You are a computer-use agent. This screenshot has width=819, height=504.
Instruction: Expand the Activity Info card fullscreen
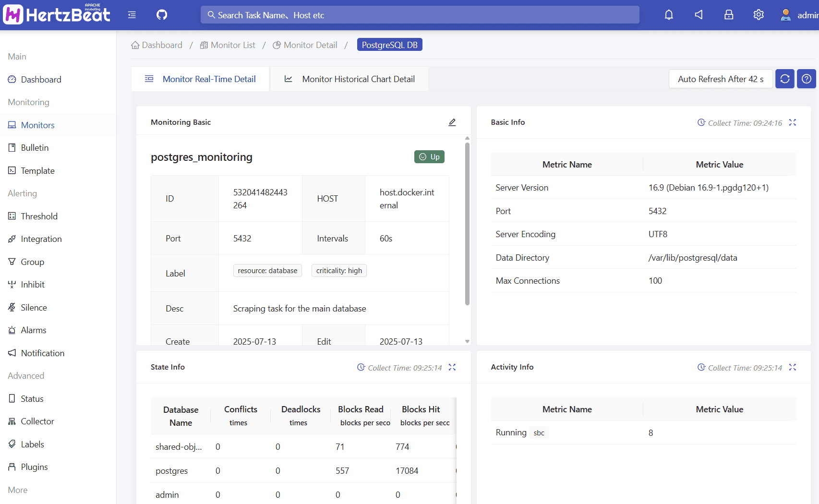pyautogui.click(x=793, y=367)
